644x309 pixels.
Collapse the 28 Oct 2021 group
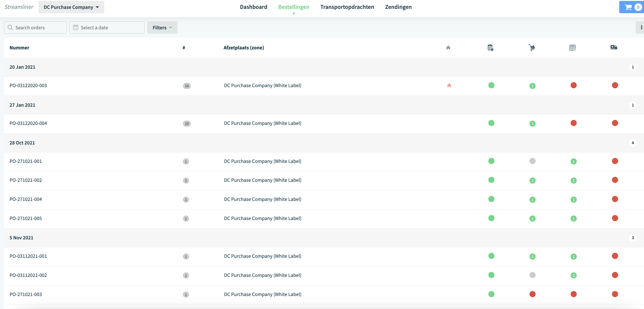tap(324, 143)
